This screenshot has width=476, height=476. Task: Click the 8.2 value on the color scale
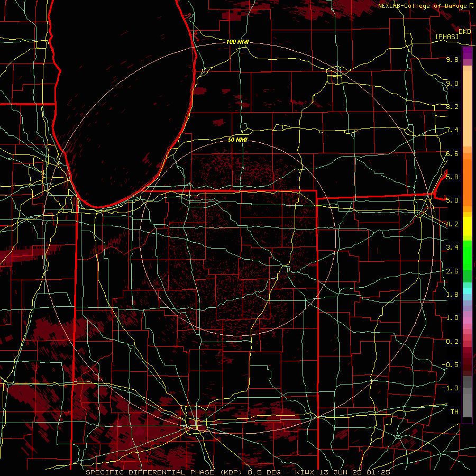click(452, 106)
